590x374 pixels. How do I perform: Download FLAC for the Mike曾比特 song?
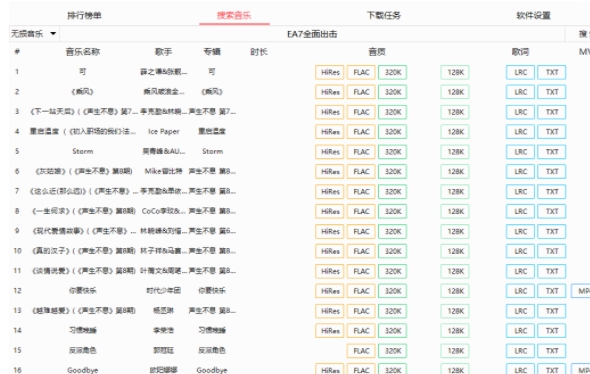point(361,172)
